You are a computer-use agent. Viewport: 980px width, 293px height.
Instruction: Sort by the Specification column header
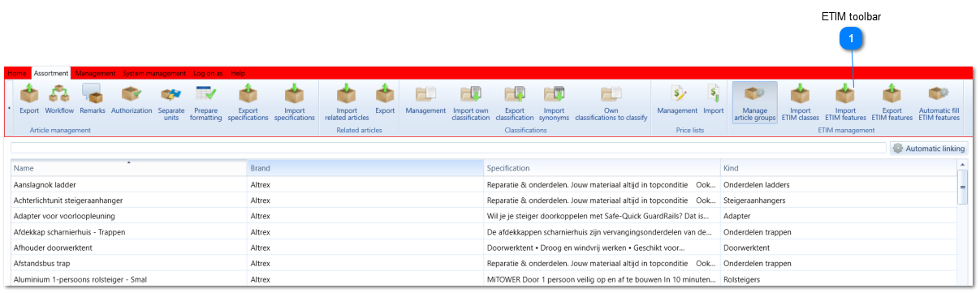602,168
